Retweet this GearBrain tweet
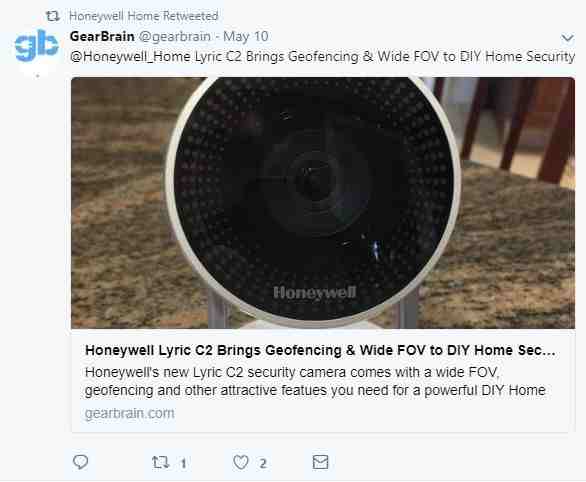The image size is (586, 482). 161,463
